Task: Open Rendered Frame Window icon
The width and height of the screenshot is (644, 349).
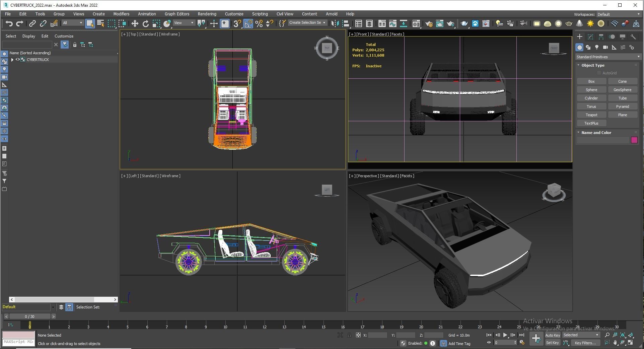Action: coord(439,23)
